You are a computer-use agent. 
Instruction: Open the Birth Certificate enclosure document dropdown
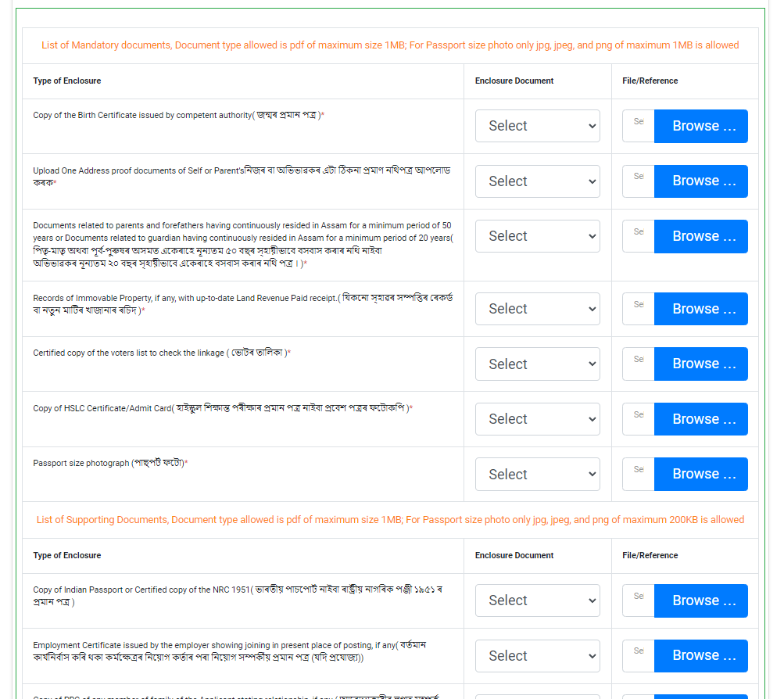pos(537,126)
